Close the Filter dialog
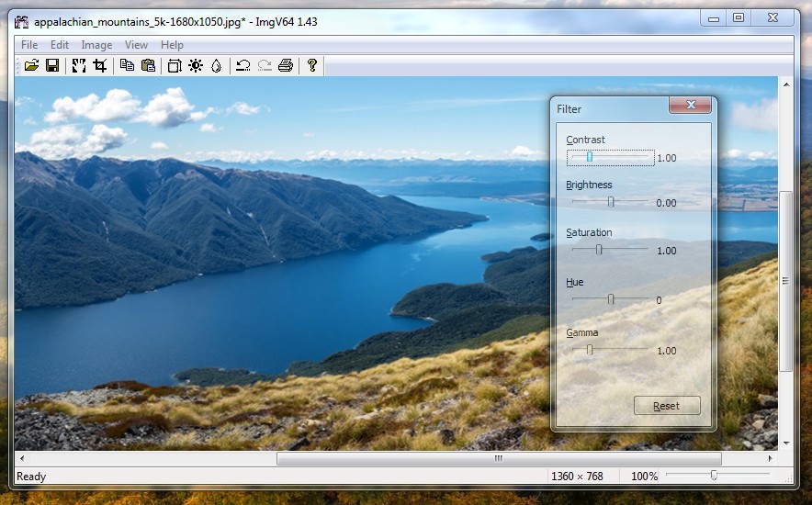The image size is (812, 505). click(x=690, y=106)
